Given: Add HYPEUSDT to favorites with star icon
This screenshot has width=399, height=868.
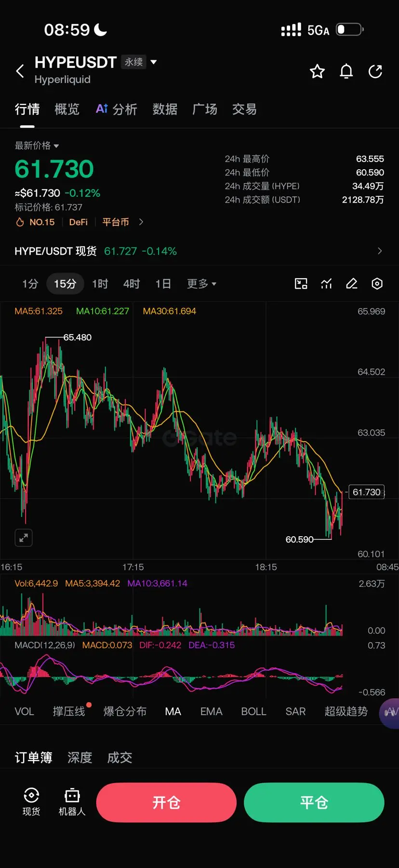Looking at the screenshot, I should coord(317,71).
